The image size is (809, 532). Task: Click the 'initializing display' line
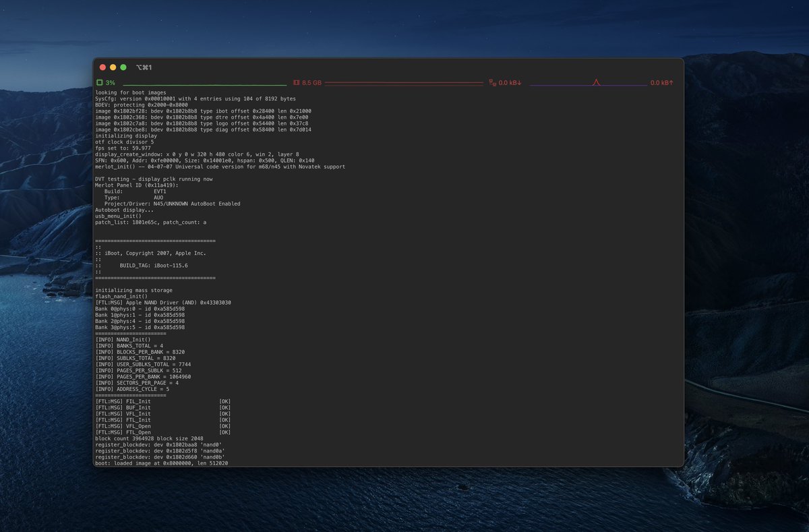tap(126, 136)
